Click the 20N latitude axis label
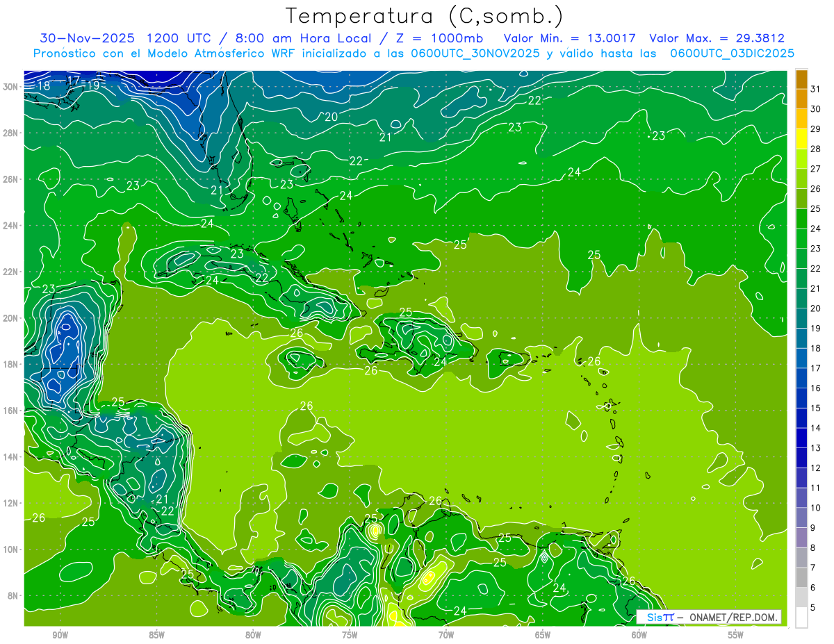Viewport: 834px width, 644px height. click(10, 318)
